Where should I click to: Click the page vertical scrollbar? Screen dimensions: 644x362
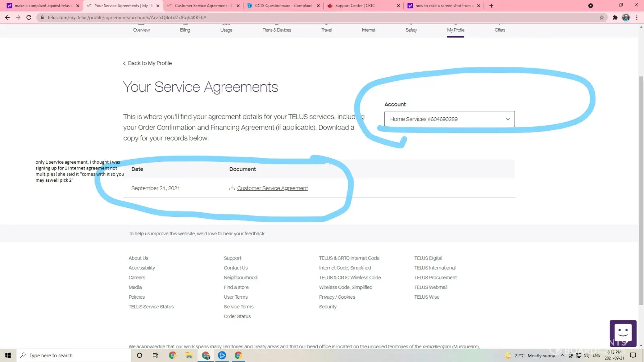click(x=641, y=181)
